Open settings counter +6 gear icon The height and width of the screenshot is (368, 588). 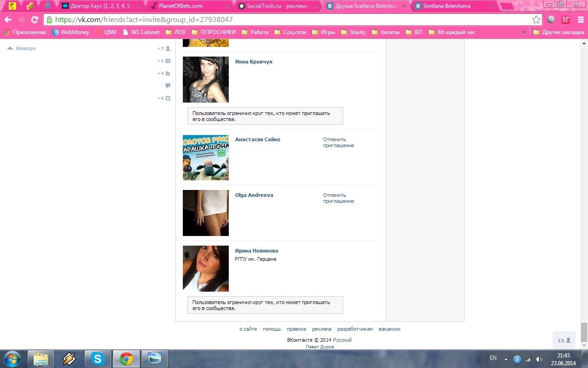click(164, 98)
